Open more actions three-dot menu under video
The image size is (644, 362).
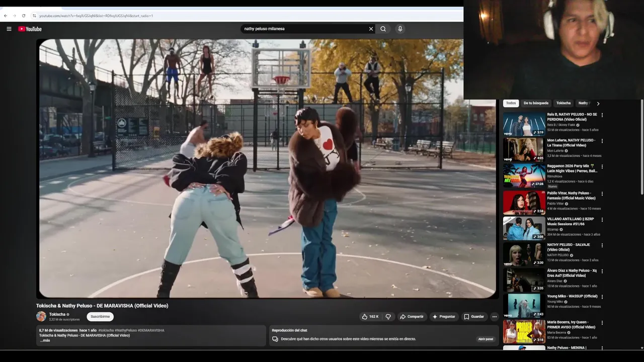(494, 317)
